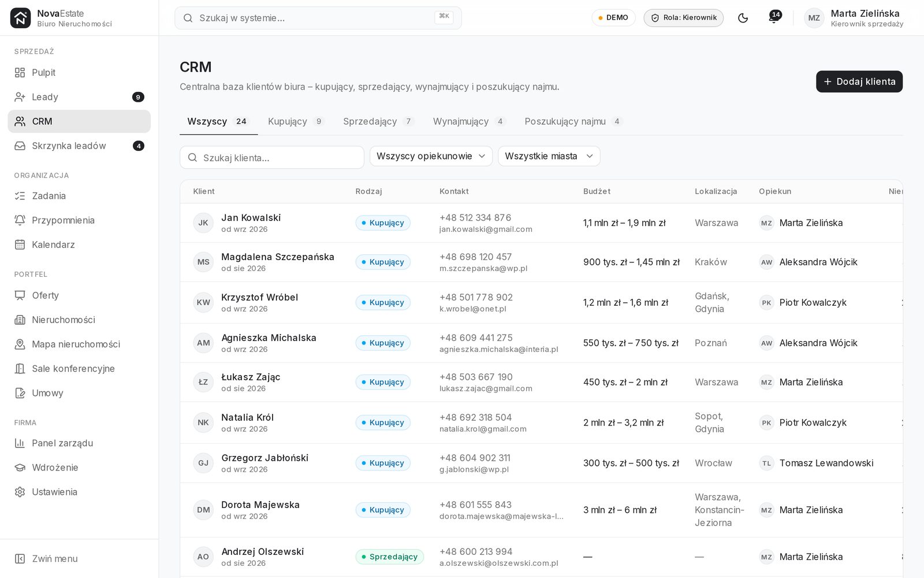Open Ustawienia gear icon

pyautogui.click(x=20, y=492)
